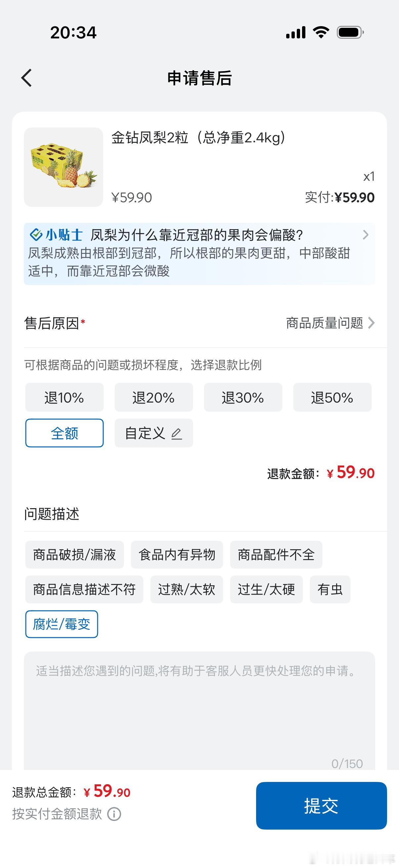
Task: Select the 退50% refund ratio
Action: [x=332, y=398]
